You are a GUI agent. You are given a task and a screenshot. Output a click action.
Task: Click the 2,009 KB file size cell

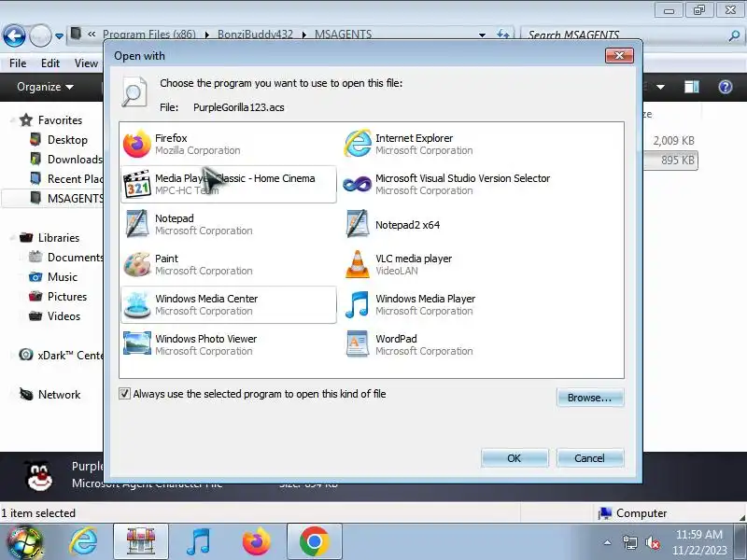click(673, 141)
